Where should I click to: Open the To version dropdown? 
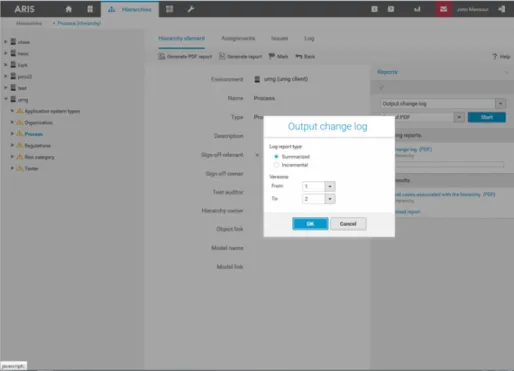(330, 199)
